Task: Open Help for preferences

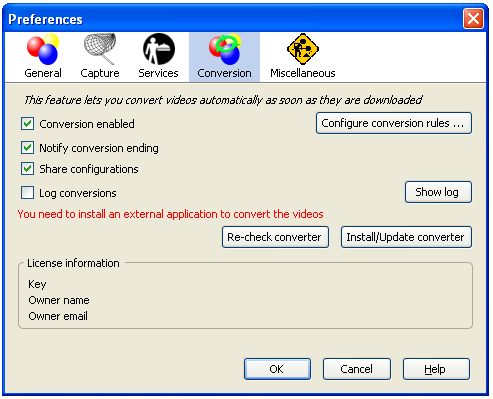Action: [436, 369]
